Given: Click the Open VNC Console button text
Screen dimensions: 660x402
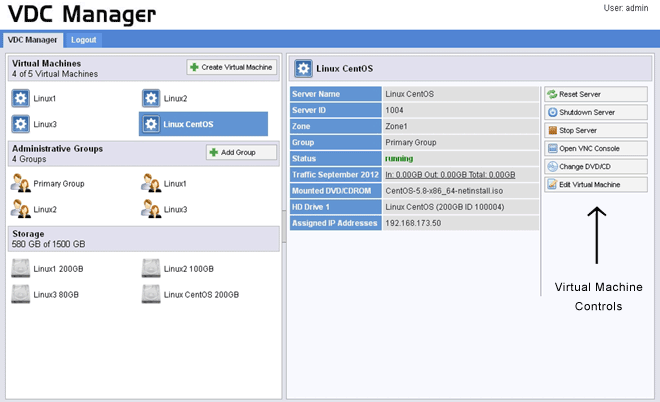Looking at the screenshot, I should (589, 149).
